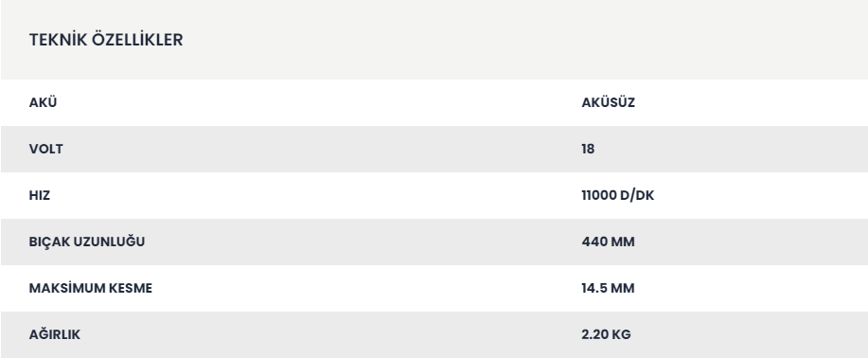
Task: Click the AKÜSÜZ value
Action: pyautogui.click(x=608, y=102)
